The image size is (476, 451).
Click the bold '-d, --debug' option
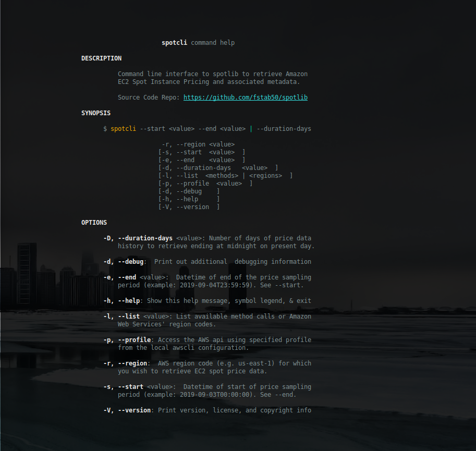click(123, 262)
